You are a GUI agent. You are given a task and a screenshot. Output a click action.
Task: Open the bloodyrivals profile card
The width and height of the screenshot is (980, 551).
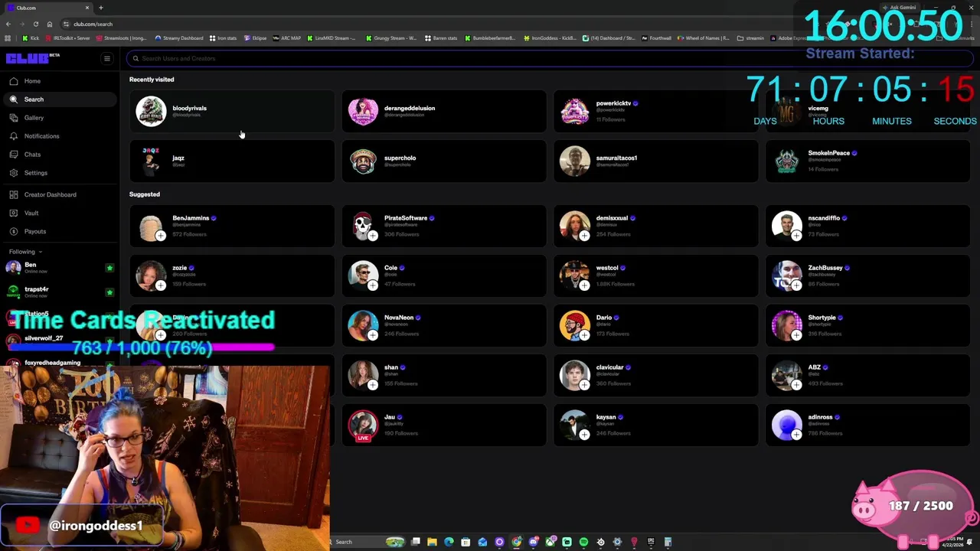click(231, 112)
